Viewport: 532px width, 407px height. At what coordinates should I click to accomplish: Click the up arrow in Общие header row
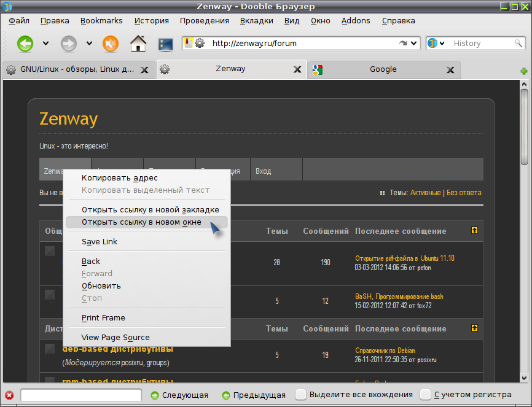pyautogui.click(x=474, y=230)
